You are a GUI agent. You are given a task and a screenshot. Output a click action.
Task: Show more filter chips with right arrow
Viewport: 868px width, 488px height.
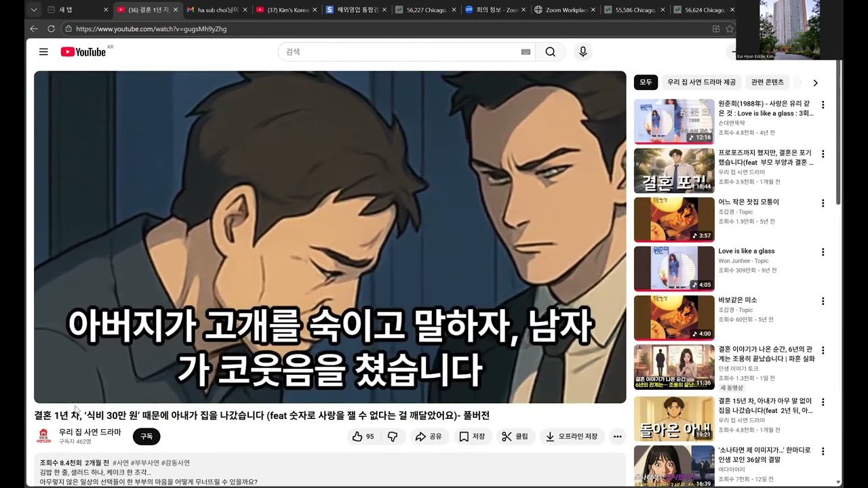click(x=815, y=83)
